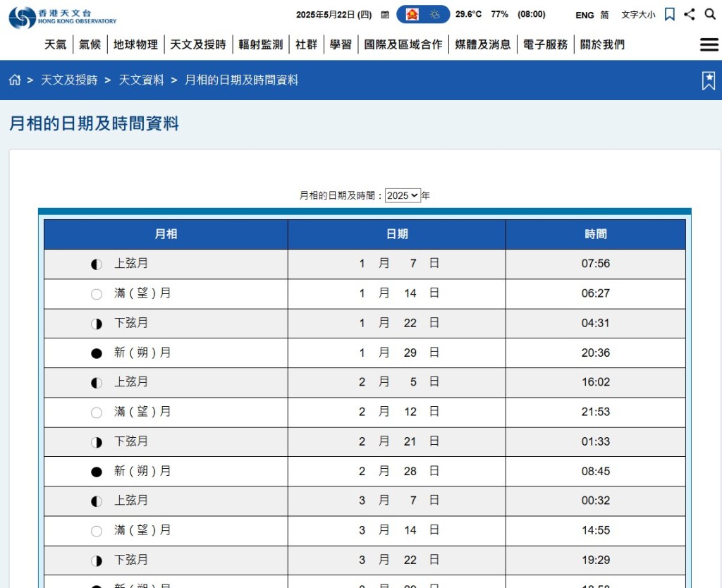
Task: Open the 天文及授時 menu
Action: pyautogui.click(x=198, y=44)
